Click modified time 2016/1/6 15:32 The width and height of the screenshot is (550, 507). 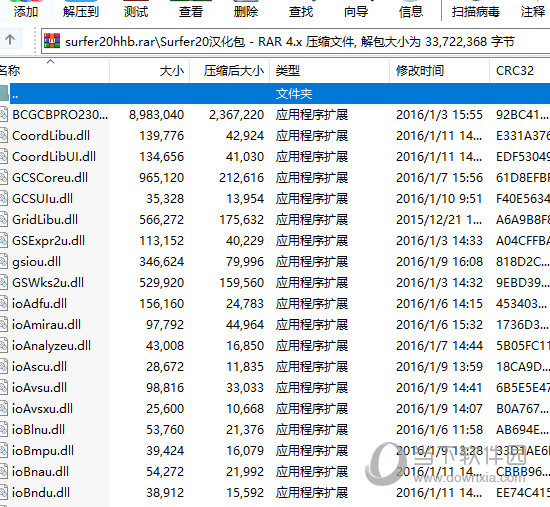pos(440,325)
